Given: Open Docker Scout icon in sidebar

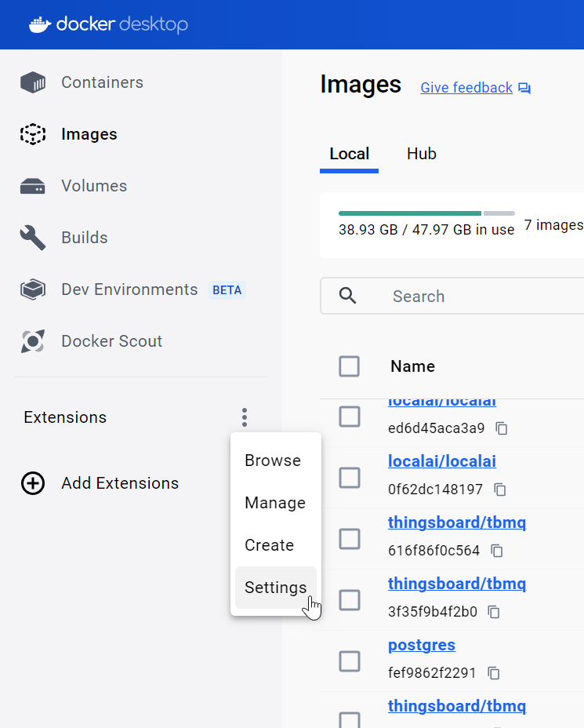Looking at the screenshot, I should tap(33, 341).
